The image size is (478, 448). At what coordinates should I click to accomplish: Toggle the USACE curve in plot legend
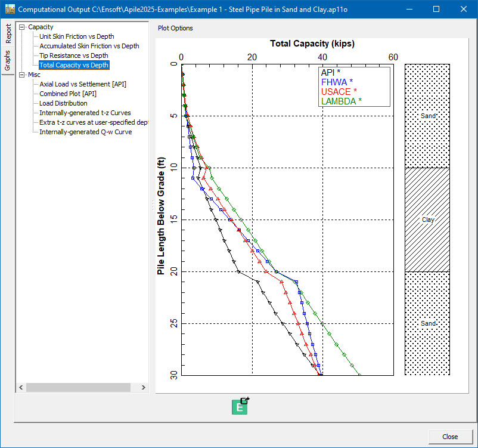(x=334, y=92)
